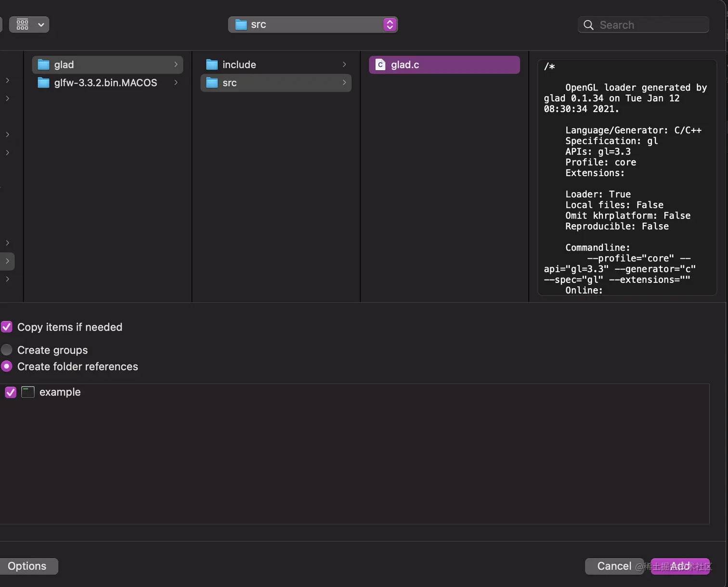Image resolution: width=728 pixels, height=587 pixels.
Task: Click the Options button
Action: coord(28,566)
